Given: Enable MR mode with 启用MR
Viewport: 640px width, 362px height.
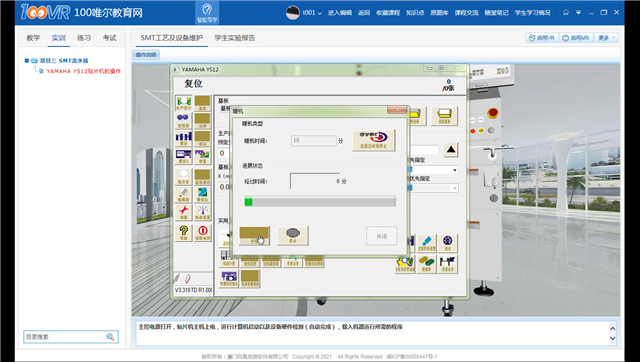Looking at the screenshot, I should pos(576,38).
